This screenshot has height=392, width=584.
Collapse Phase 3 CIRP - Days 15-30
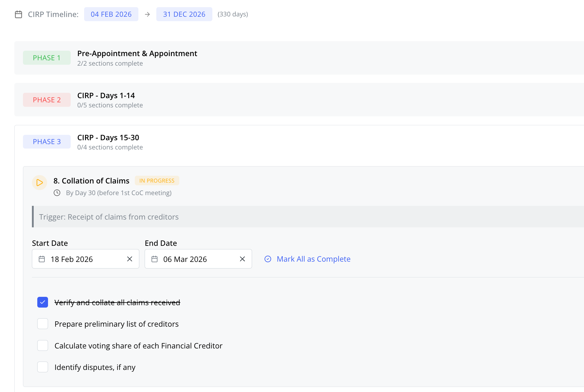299,142
